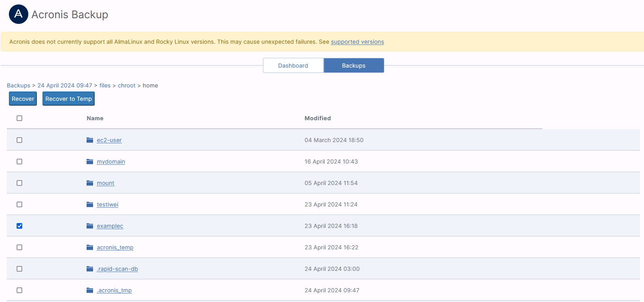
Task: Click the mount folder icon
Action: point(90,183)
